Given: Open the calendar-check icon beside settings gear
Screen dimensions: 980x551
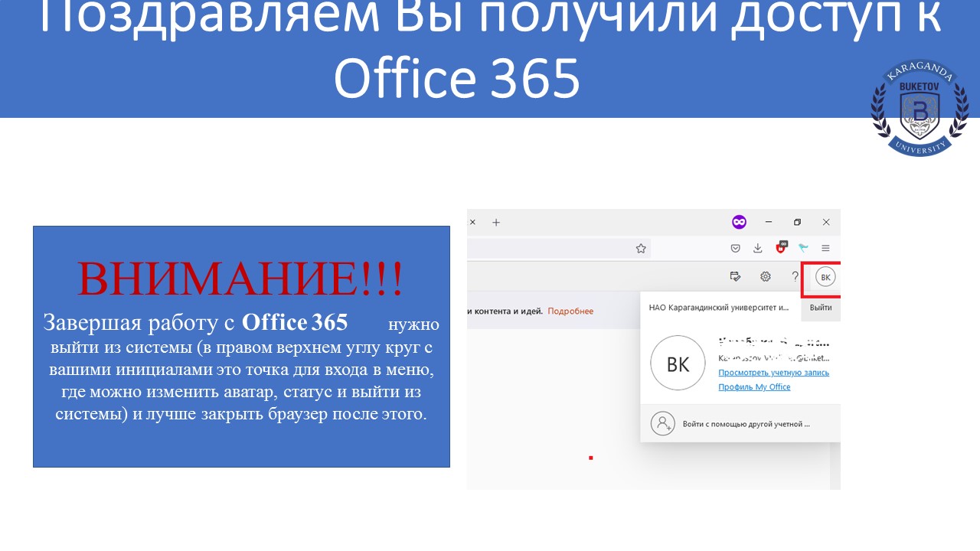Looking at the screenshot, I should point(736,277).
